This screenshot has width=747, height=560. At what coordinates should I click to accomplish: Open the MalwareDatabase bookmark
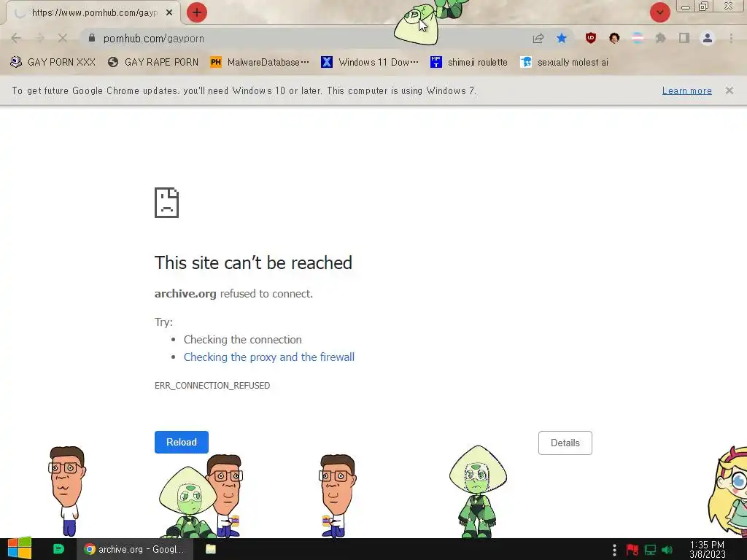(260, 62)
